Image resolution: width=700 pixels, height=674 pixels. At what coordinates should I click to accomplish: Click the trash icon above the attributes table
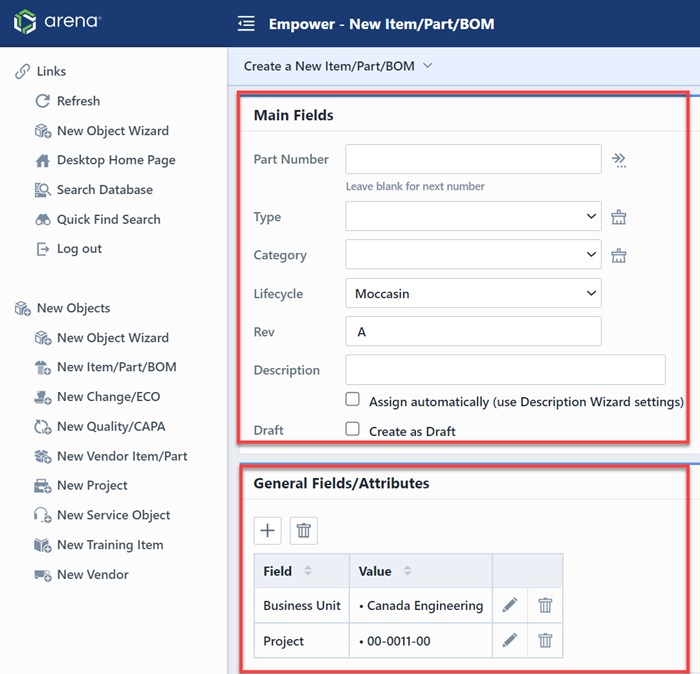click(x=304, y=531)
